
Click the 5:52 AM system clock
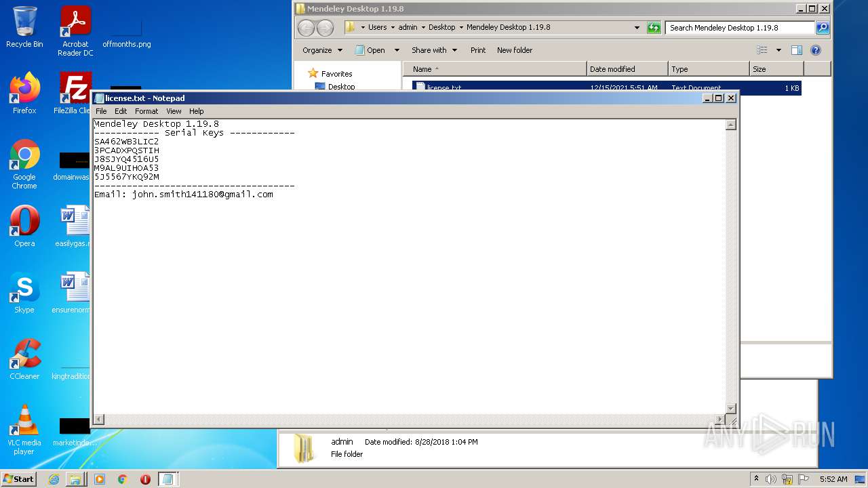[833, 479]
